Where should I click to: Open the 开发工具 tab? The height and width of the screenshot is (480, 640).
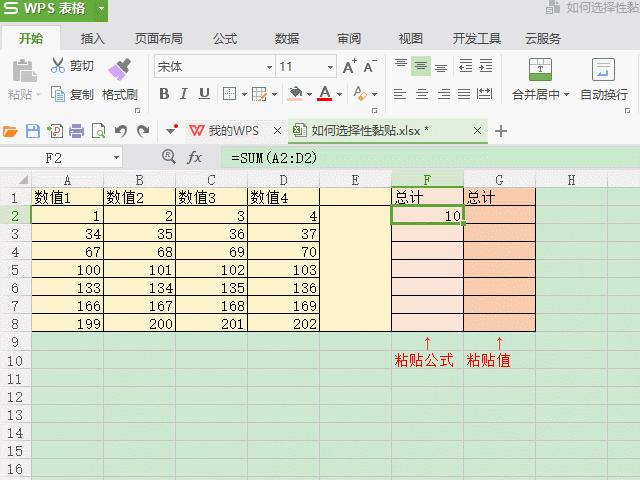(x=477, y=39)
